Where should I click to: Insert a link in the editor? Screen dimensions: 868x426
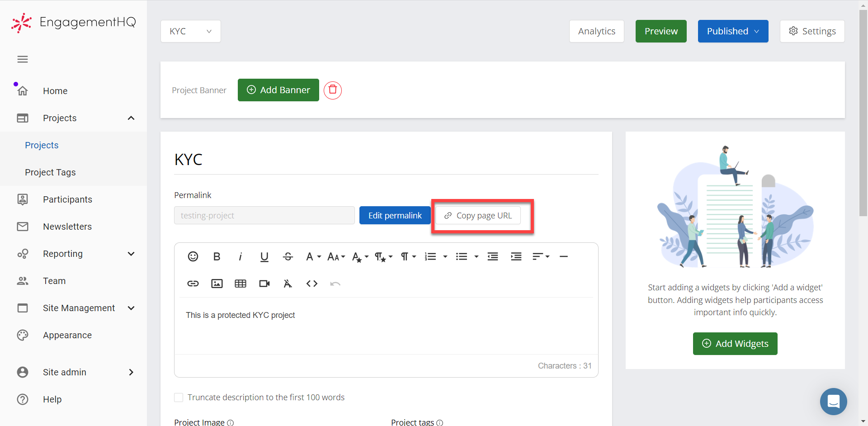point(193,284)
